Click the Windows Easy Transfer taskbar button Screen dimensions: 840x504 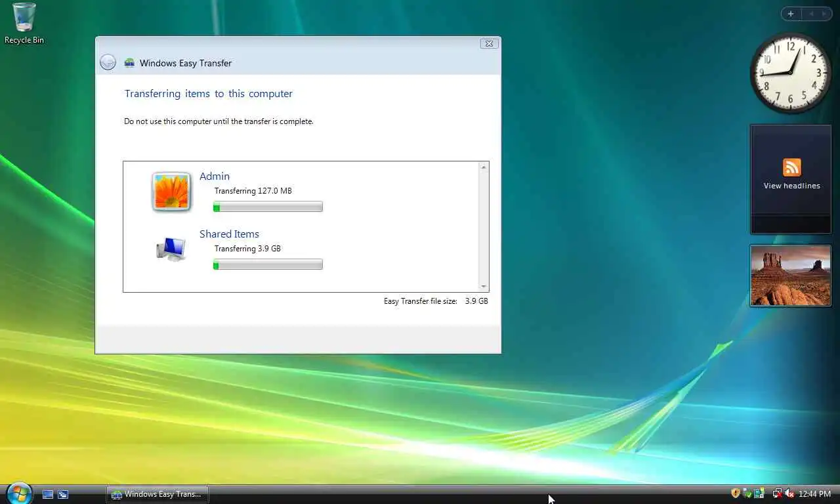[157, 494]
